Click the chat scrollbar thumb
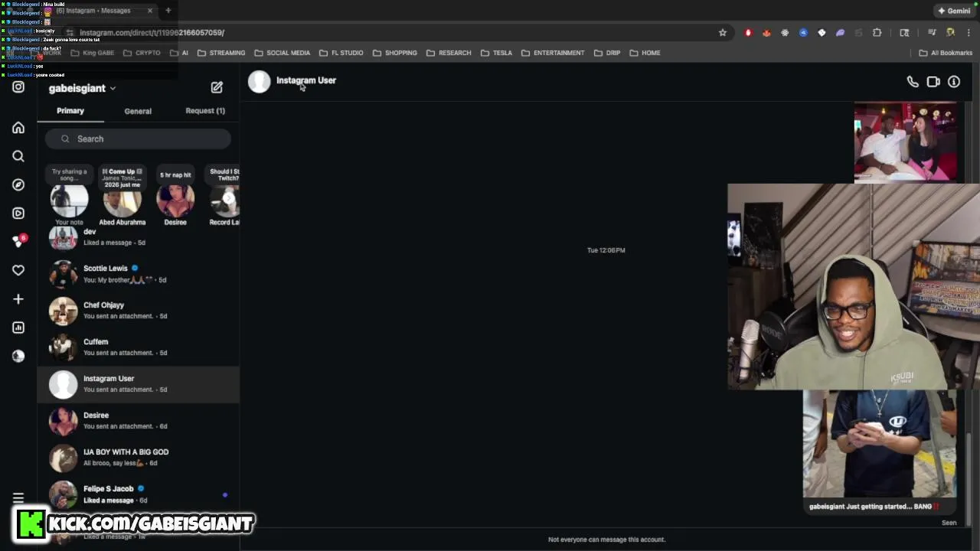 [969, 479]
